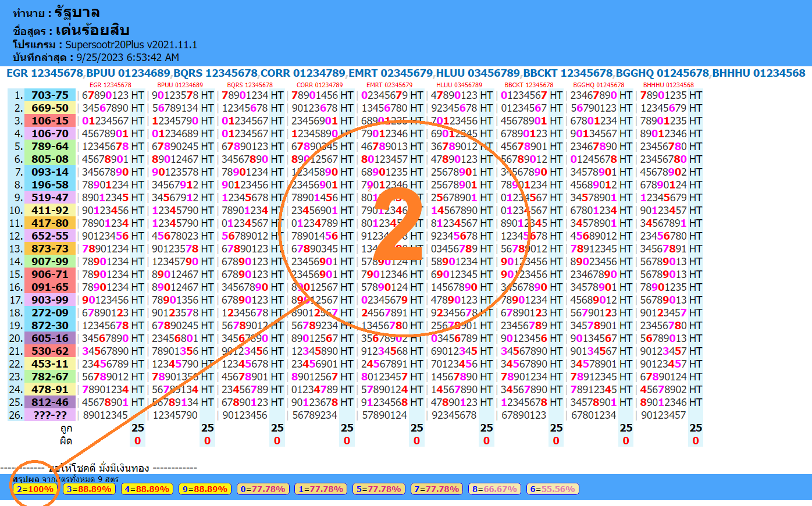Select draw result 605-16
Screen dimensions: 812x506
[50, 338]
